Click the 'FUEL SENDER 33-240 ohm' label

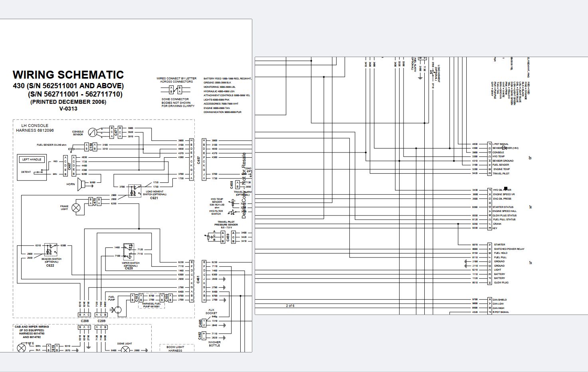[51, 145]
